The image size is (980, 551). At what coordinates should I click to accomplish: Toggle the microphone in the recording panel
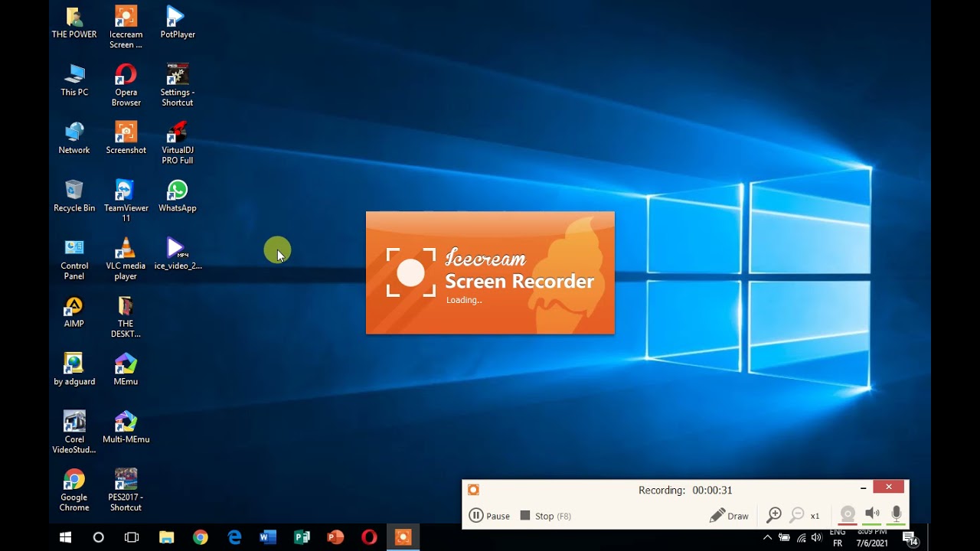(897, 514)
